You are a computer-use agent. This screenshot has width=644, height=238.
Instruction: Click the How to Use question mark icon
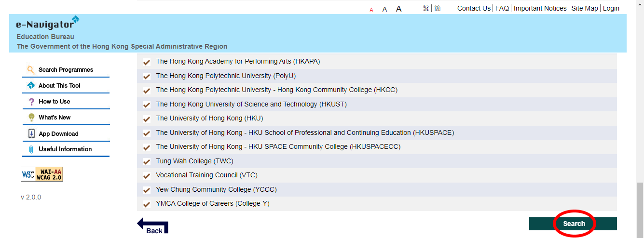tap(31, 102)
